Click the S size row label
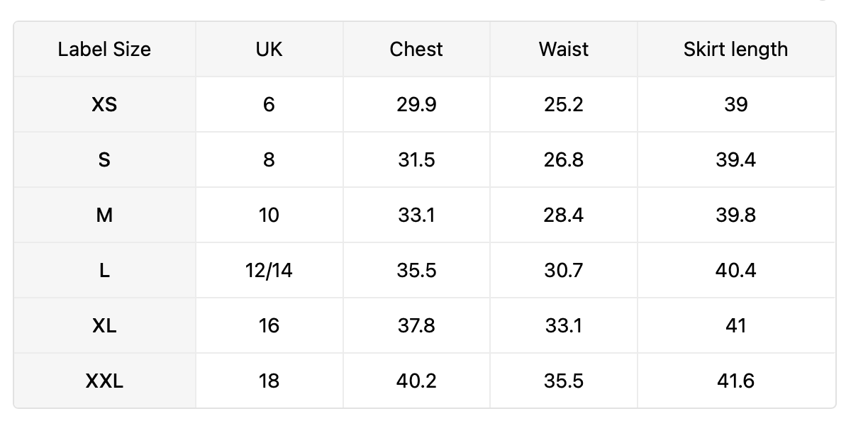 point(104,159)
